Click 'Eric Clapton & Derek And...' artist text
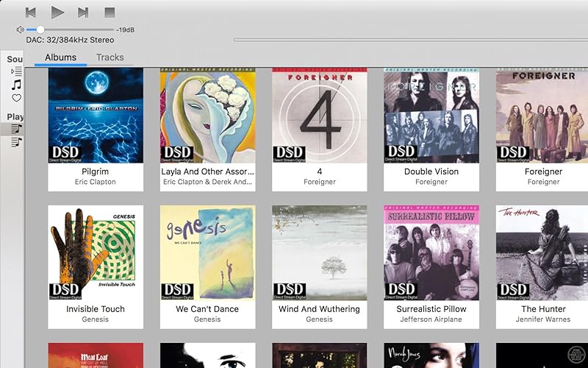The image size is (588, 368). pos(208,182)
